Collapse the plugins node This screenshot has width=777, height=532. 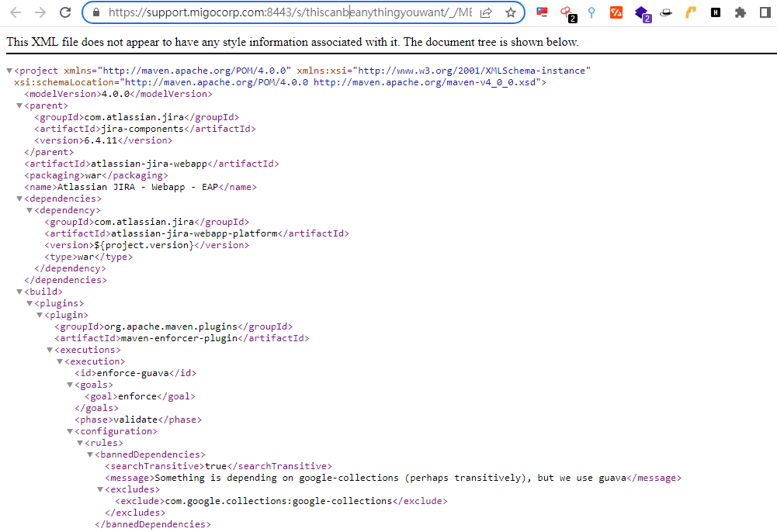(x=29, y=303)
